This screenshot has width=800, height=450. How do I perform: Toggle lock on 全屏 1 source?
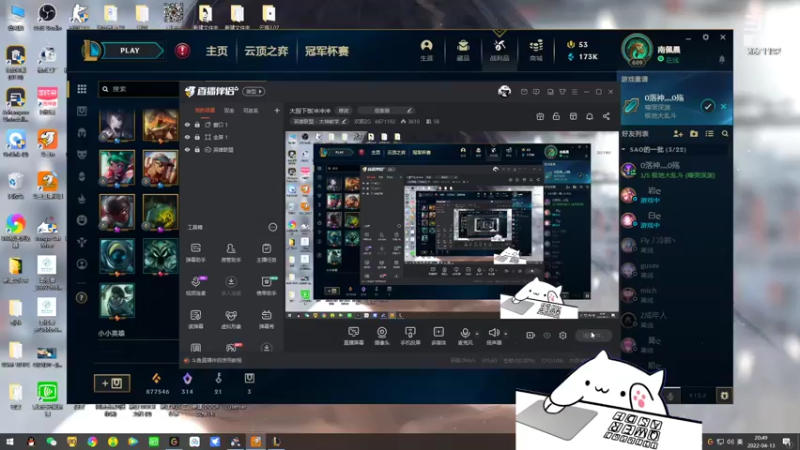coord(197,137)
